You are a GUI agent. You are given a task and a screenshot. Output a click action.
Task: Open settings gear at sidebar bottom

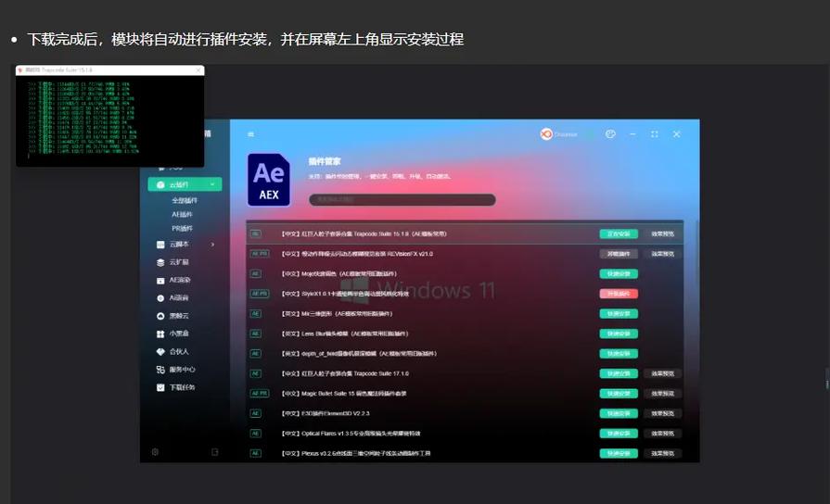(155, 452)
